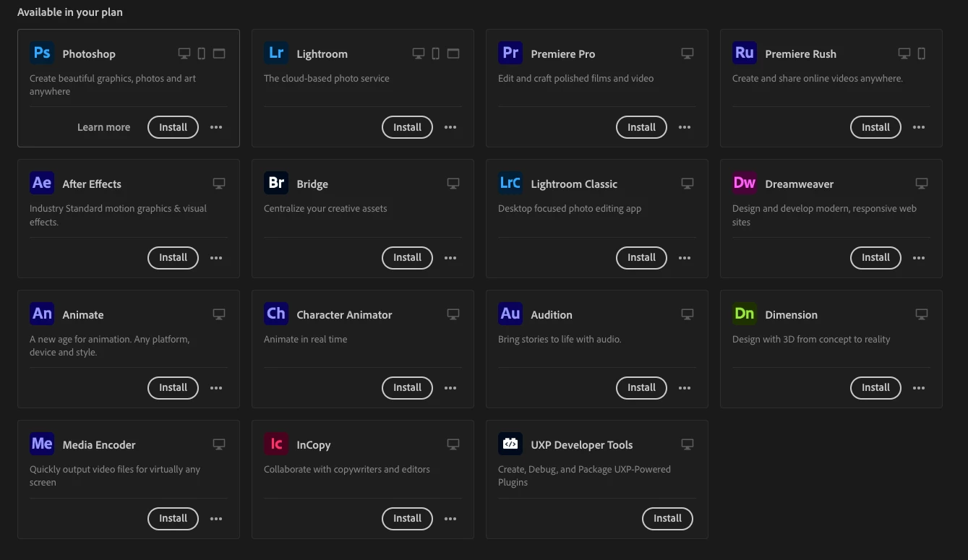Image resolution: width=968 pixels, height=560 pixels.
Task: Install Premiere Pro
Action: (641, 127)
